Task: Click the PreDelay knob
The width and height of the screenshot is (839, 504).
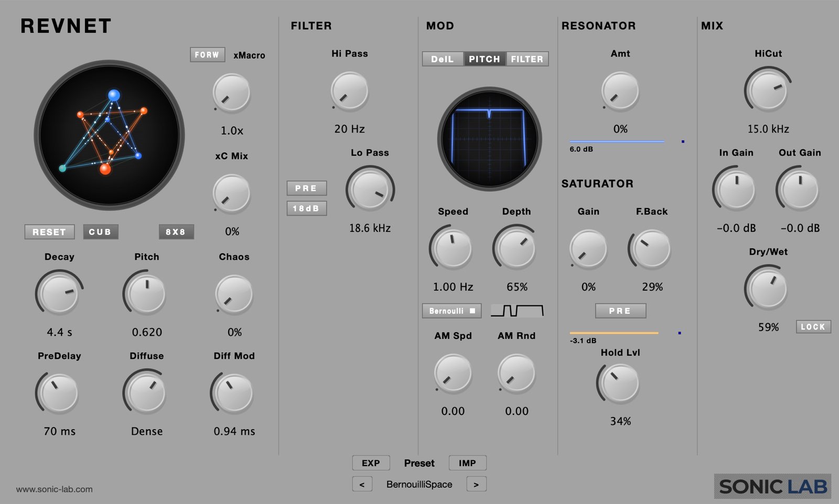Action: pos(59,393)
